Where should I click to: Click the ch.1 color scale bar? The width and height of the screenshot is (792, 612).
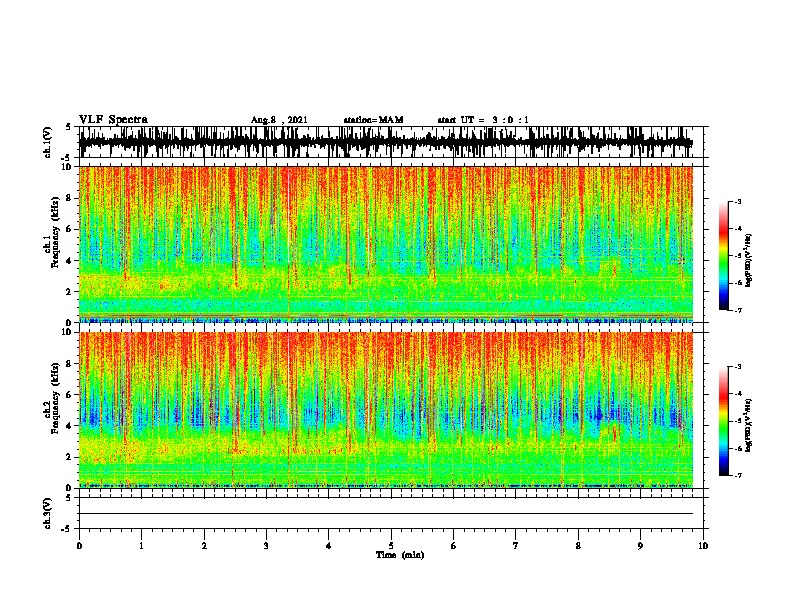click(x=723, y=256)
